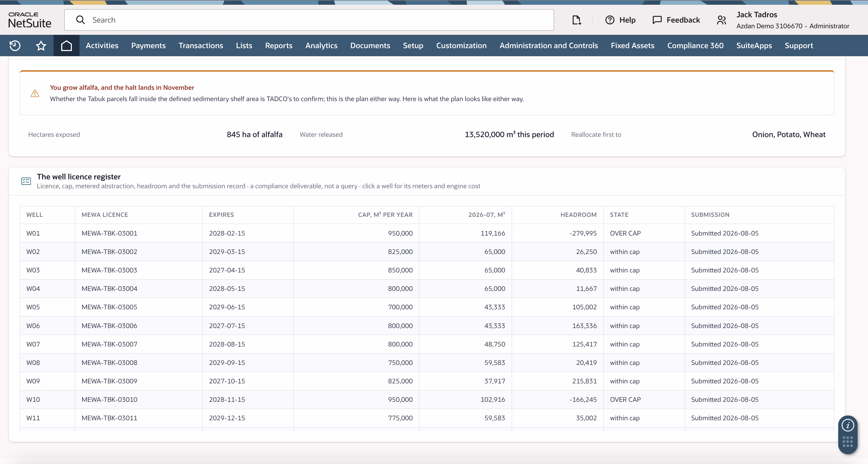Click the STATE column header
Image resolution: width=868 pixels, height=464 pixels.
(x=619, y=214)
